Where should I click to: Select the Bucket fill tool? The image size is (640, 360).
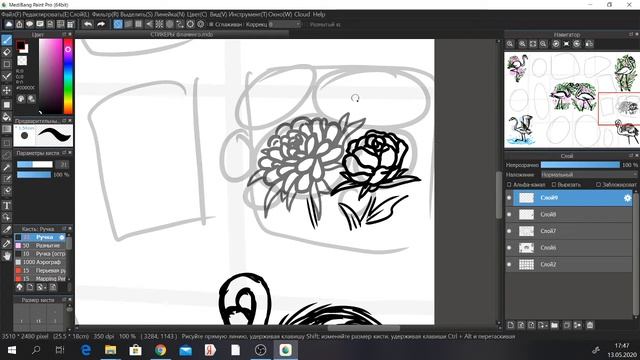tap(7, 117)
